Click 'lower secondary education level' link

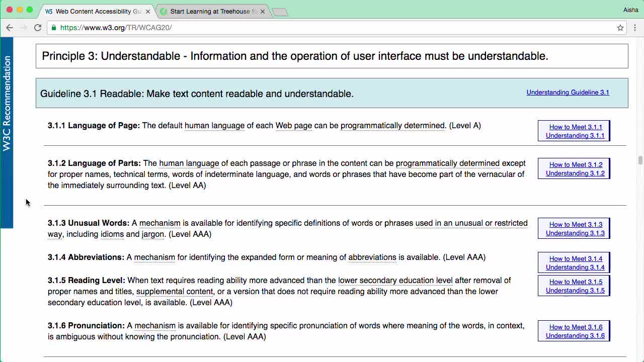(395, 281)
